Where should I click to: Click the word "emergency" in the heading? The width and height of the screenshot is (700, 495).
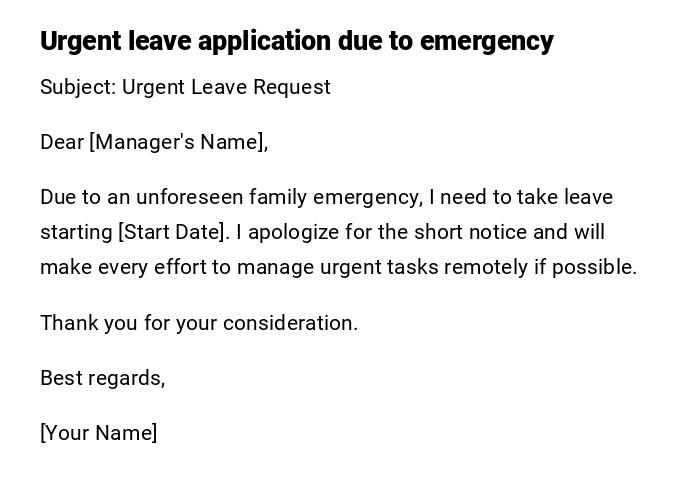(x=486, y=41)
